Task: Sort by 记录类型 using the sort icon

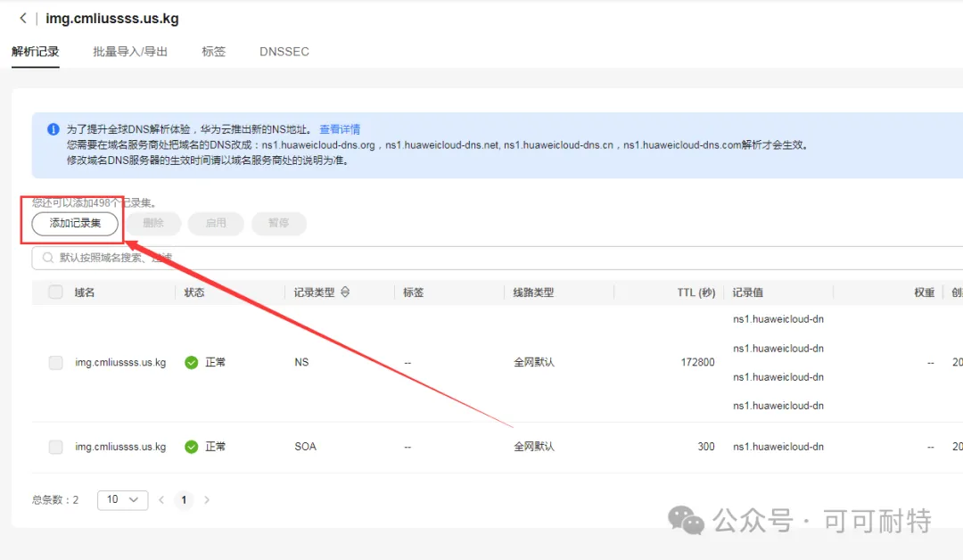Action: pos(345,292)
